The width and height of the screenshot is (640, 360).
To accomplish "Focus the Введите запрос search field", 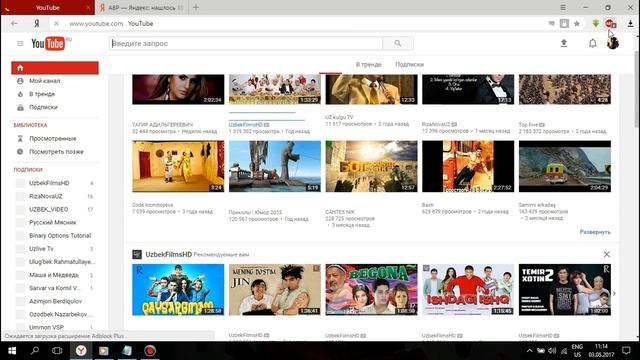I will coord(246,43).
